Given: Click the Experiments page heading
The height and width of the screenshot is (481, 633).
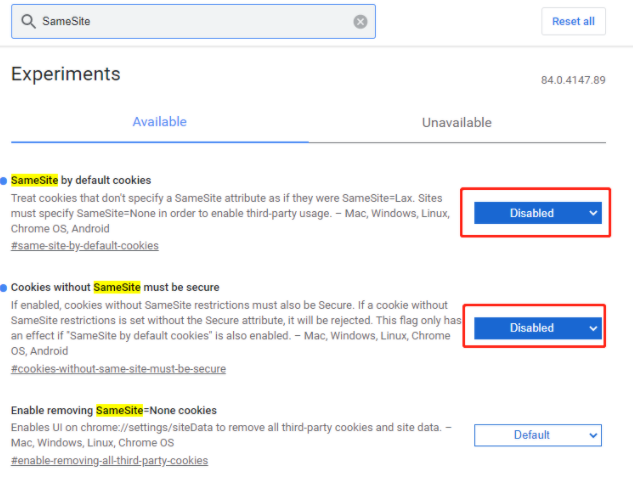Looking at the screenshot, I should tap(65, 74).
